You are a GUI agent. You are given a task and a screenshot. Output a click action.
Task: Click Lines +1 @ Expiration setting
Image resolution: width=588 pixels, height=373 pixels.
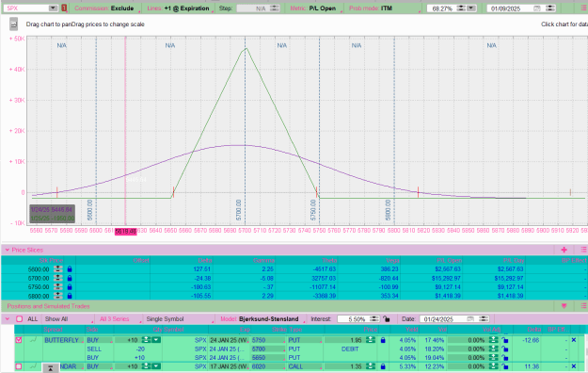point(179,8)
